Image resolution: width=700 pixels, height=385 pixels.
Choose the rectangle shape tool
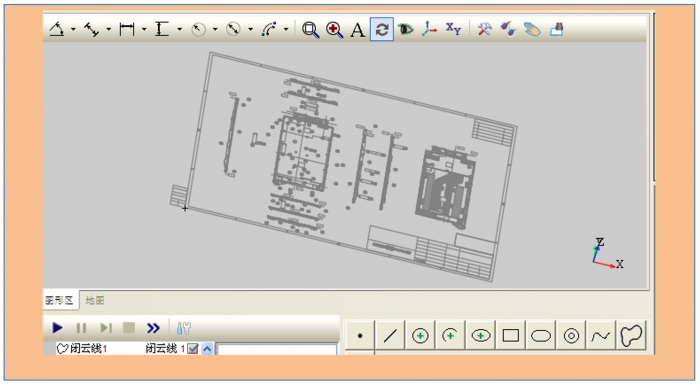click(511, 335)
